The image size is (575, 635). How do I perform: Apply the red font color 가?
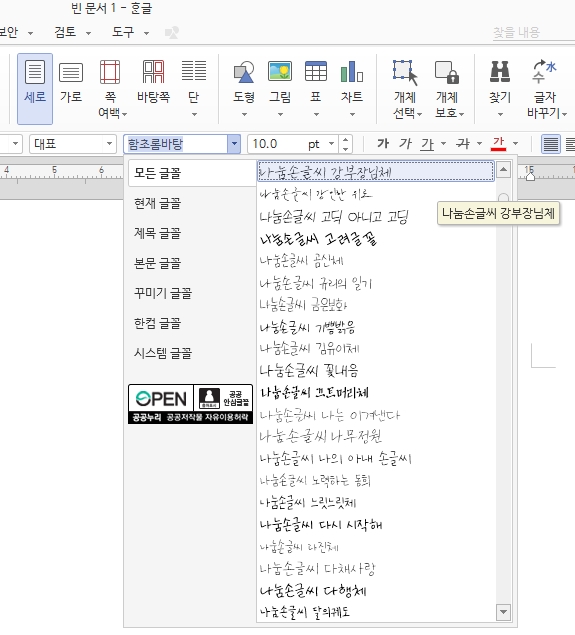tap(498, 143)
